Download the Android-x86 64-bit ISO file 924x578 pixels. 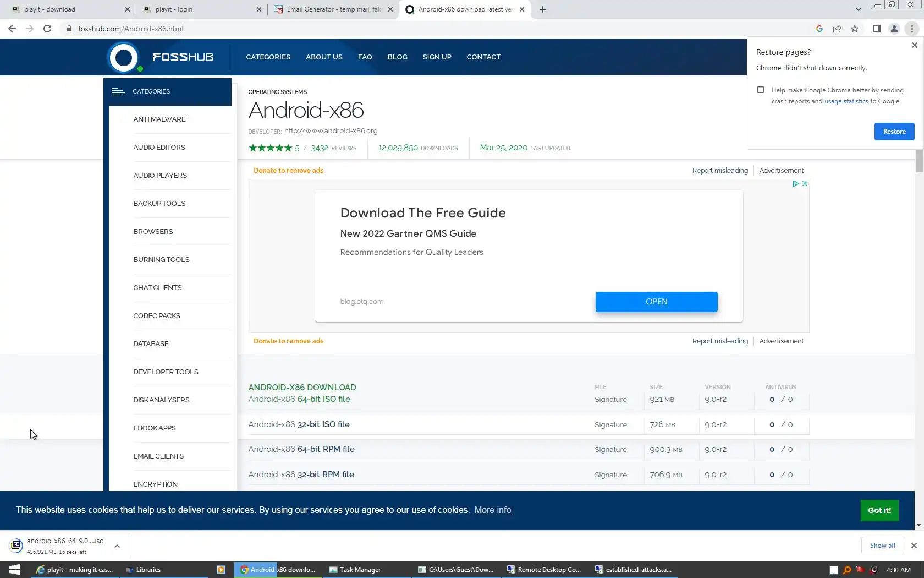(299, 399)
